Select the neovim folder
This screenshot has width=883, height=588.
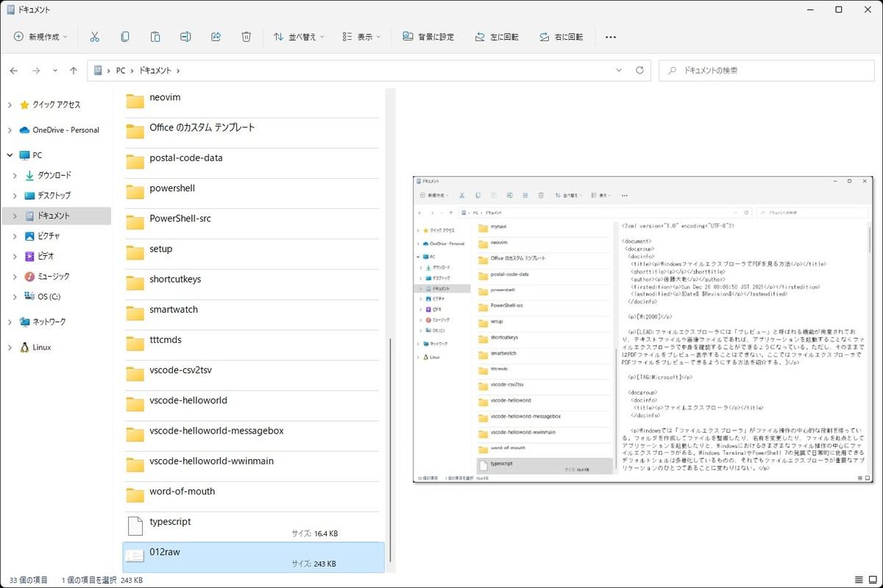coord(253,101)
